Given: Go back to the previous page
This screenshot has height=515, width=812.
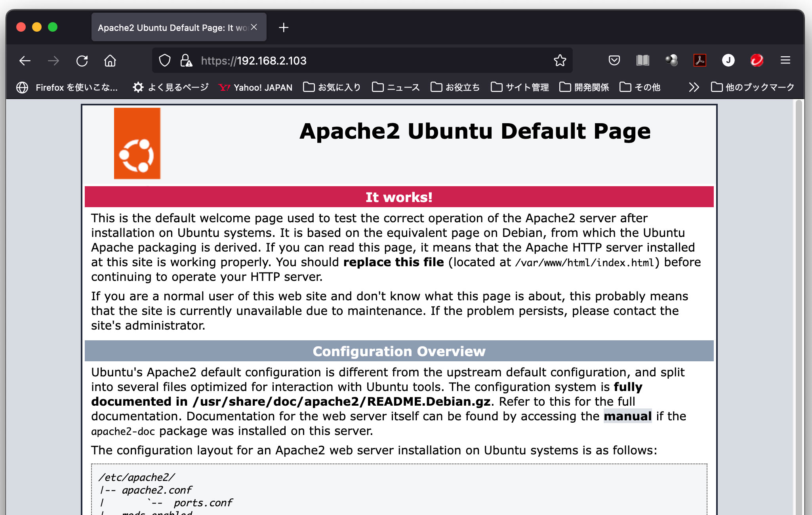Looking at the screenshot, I should pyautogui.click(x=25, y=61).
